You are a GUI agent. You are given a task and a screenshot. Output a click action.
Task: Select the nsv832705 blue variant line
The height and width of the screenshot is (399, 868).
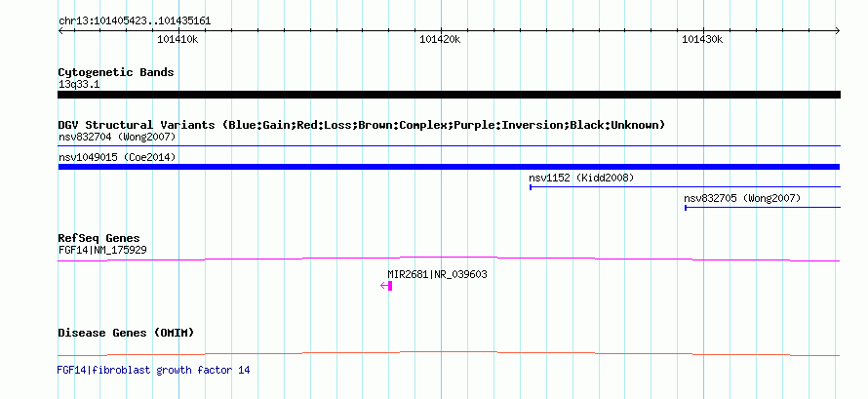pyautogui.click(x=763, y=208)
